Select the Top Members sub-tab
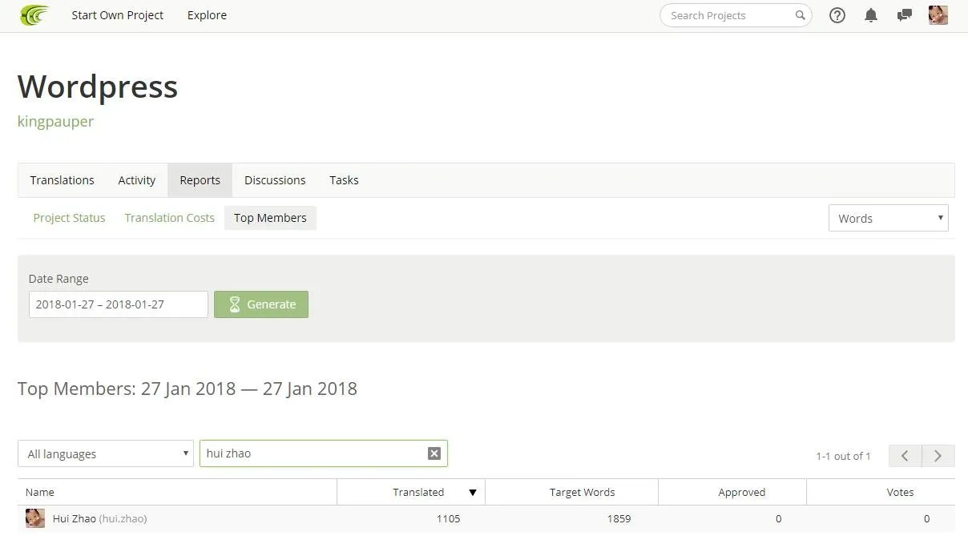This screenshot has height=560, width=968. click(270, 218)
